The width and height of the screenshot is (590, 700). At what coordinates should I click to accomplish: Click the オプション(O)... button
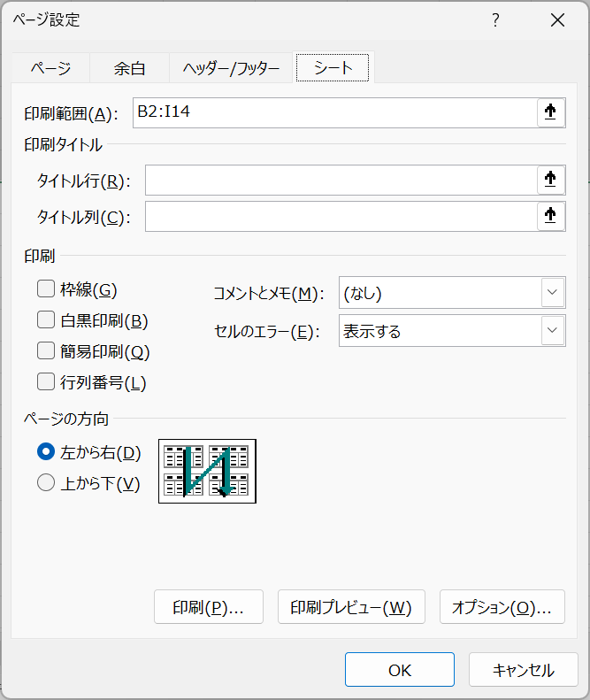coord(502,607)
